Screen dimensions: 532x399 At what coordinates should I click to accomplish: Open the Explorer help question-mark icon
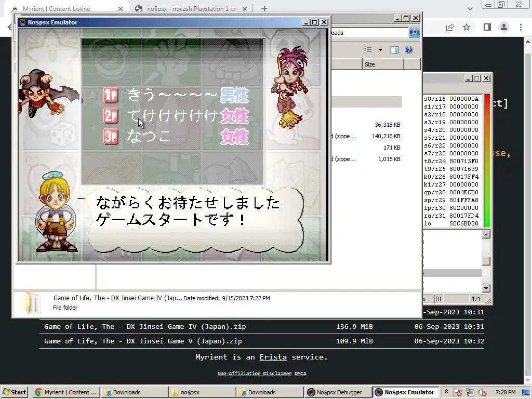[x=409, y=50]
